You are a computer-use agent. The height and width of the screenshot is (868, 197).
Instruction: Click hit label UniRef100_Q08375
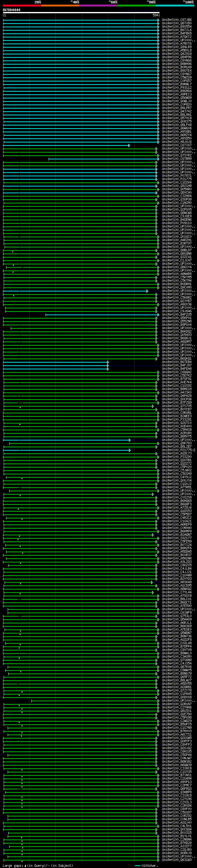click(177, 122)
